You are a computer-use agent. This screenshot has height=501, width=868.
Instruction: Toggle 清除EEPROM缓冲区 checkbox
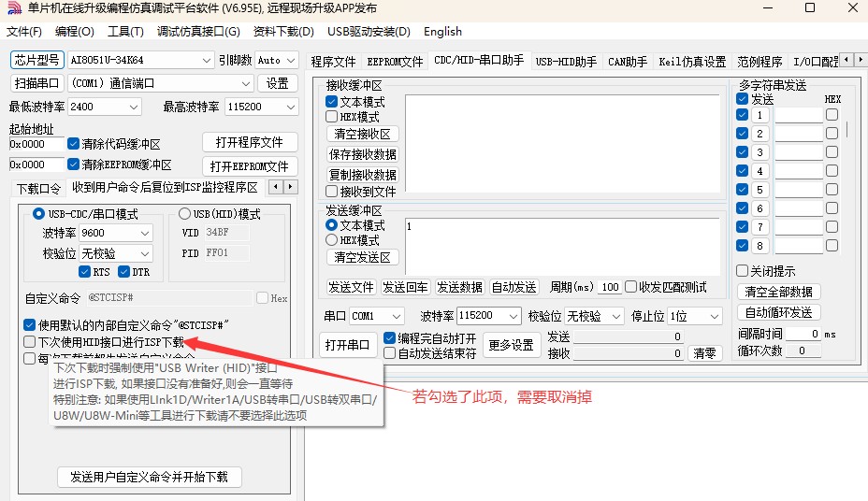73,165
